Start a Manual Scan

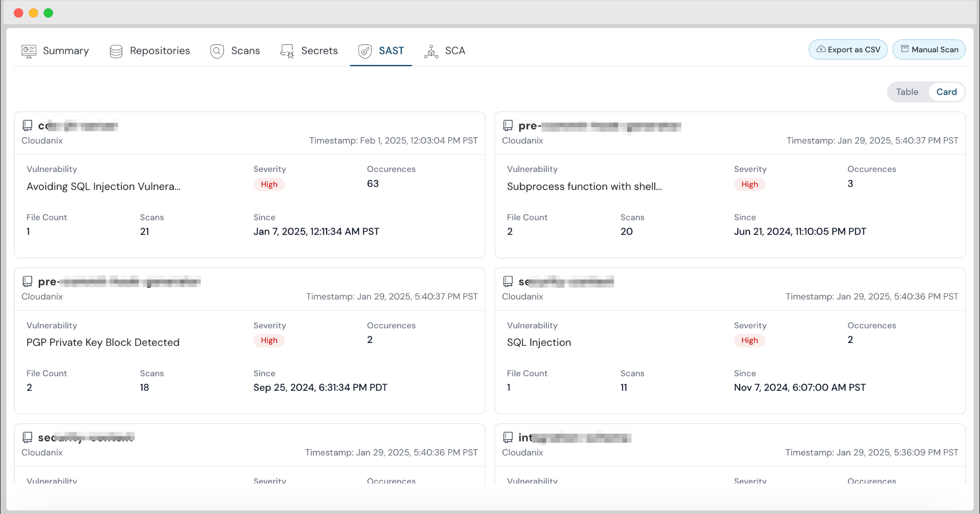929,49
